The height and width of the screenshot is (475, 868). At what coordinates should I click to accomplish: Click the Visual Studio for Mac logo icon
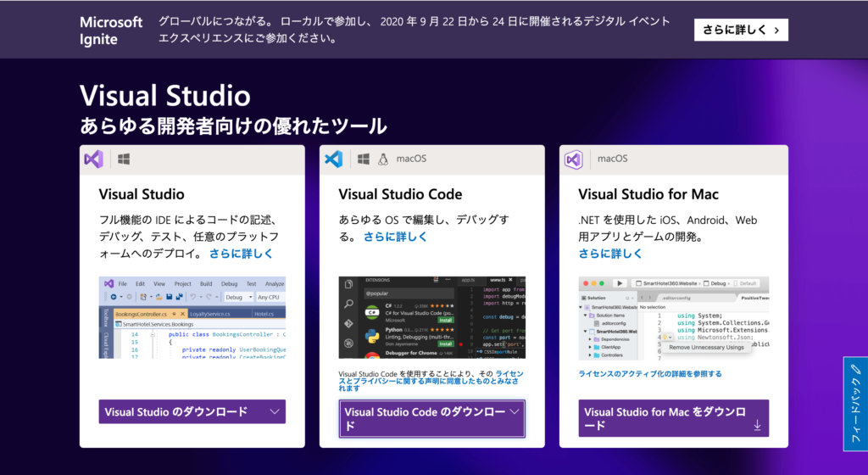(x=574, y=160)
